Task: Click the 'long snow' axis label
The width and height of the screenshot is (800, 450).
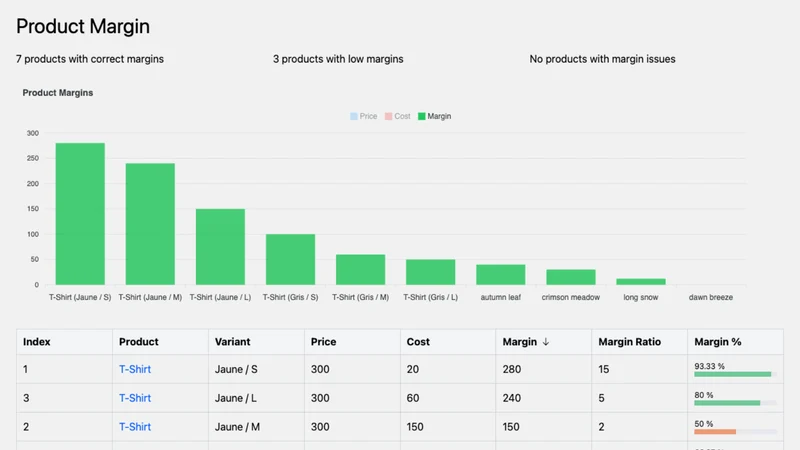Action: 641,297
